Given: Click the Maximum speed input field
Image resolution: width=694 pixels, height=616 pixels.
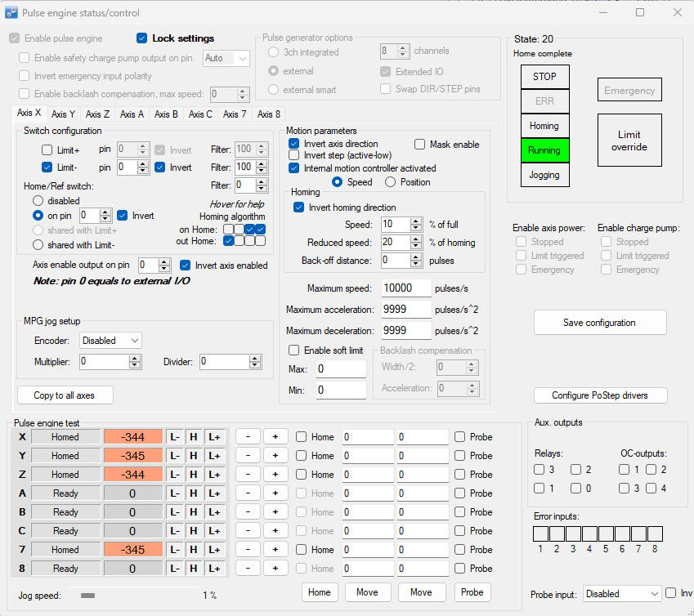Looking at the screenshot, I should 406,288.
